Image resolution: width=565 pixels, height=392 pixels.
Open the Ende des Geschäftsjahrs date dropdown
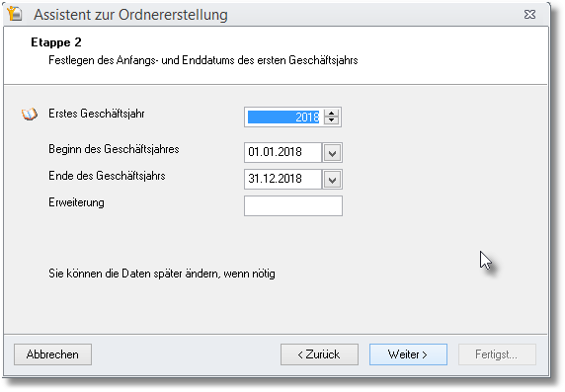pos(332,179)
